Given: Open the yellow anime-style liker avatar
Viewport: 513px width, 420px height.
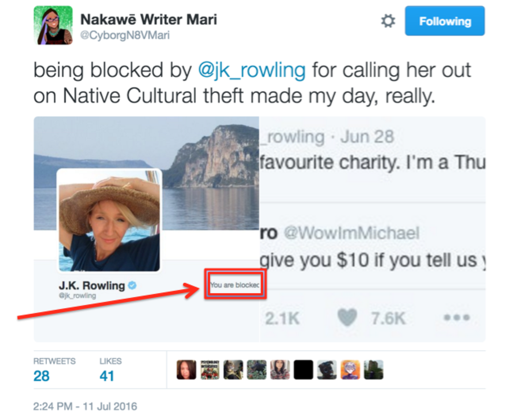Looking at the screenshot, I should click(350, 370).
